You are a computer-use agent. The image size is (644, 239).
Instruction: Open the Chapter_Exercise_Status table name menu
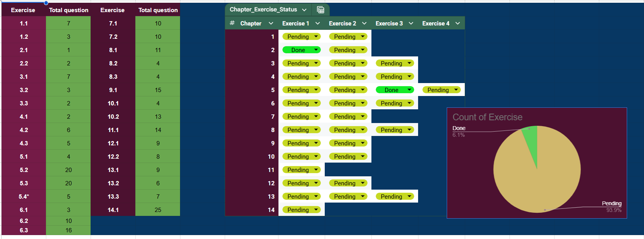pyautogui.click(x=304, y=10)
